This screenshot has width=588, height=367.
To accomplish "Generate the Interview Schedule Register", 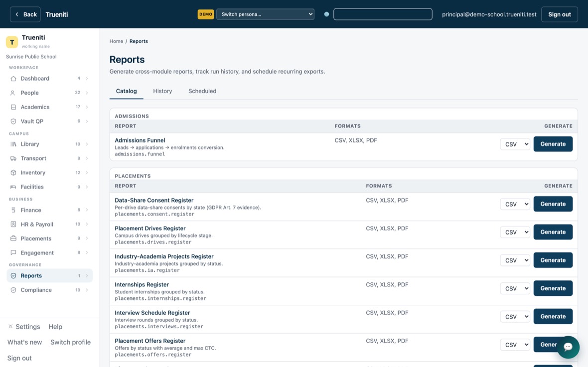I will tap(553, 316).
